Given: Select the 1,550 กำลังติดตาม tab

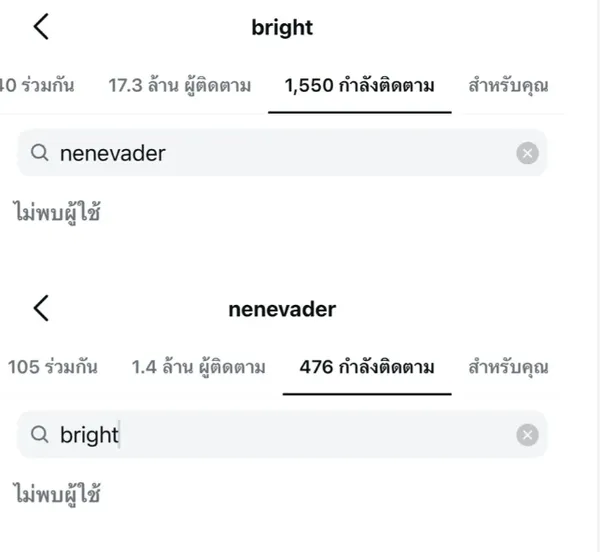Looking at the screenshot, I should pos(360,86).
